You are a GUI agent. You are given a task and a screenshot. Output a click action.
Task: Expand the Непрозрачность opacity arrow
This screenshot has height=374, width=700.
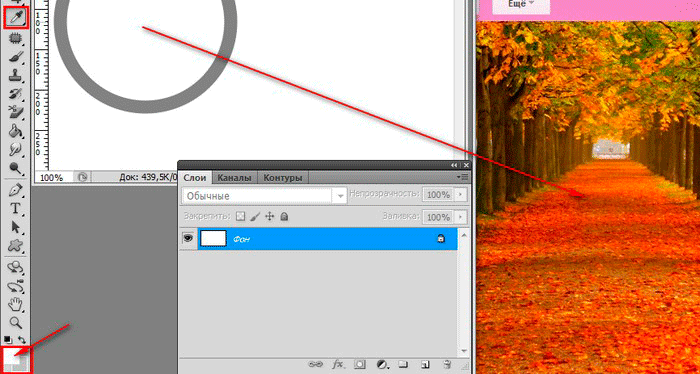click(460, 195)
